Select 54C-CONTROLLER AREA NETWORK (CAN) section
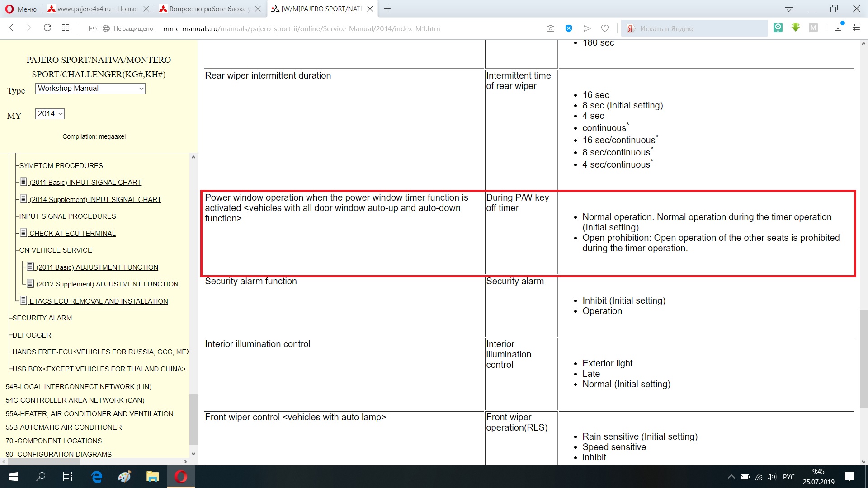 coord(75,400)
